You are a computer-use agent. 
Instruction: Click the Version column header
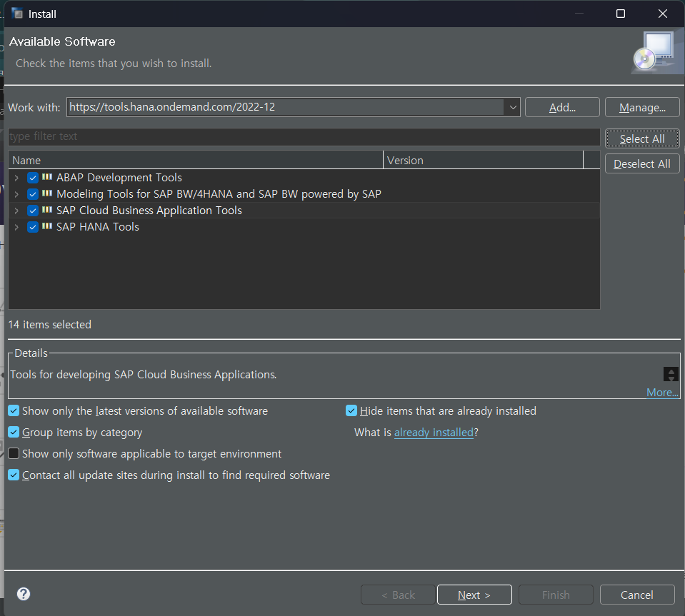[483, 160]
